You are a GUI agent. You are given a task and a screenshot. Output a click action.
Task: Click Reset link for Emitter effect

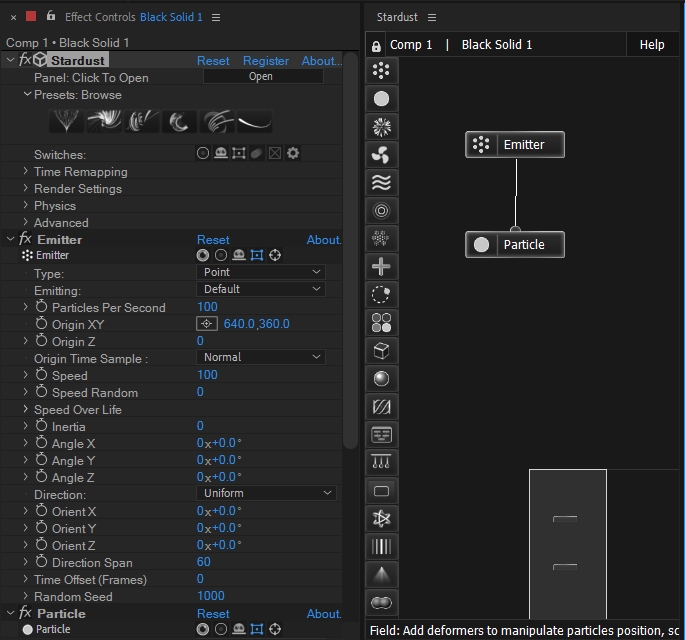[213, 240]
